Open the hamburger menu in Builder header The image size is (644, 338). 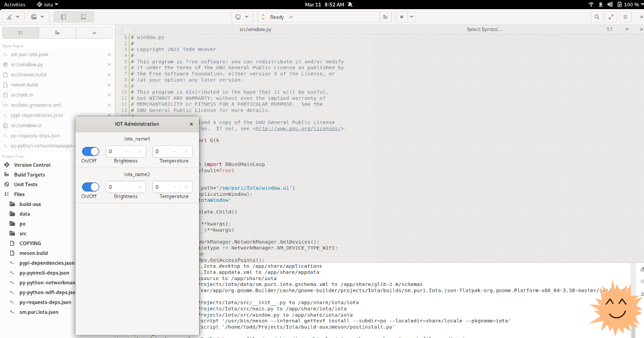[x=625, y=17]
